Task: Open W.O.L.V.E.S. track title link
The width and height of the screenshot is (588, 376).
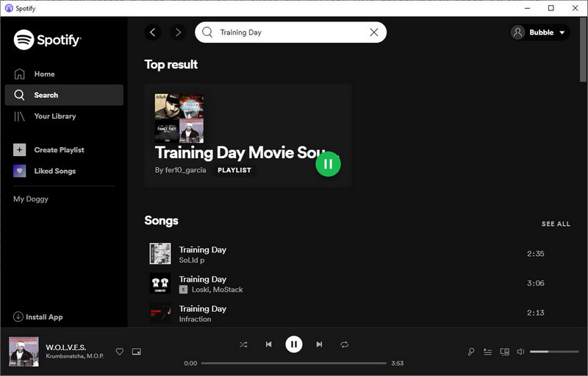Action: point(66,347)
